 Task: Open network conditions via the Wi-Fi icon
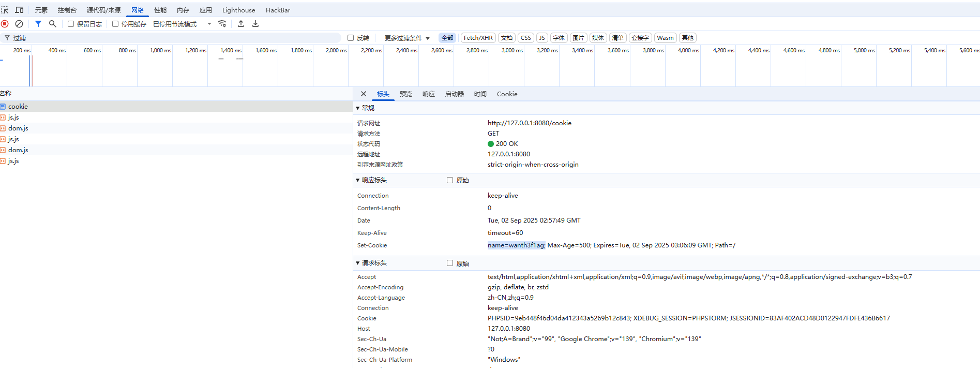point(222,24)
